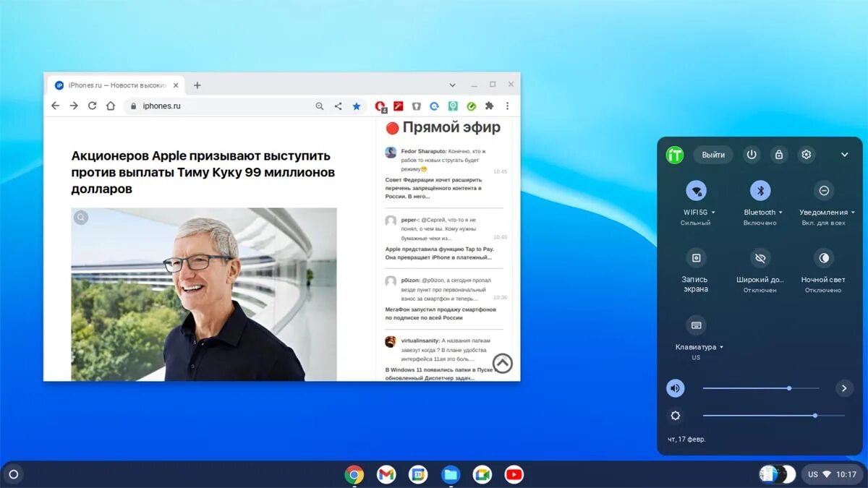Screen dimensions: 868x488
Task: Open the blue circular arrow extension
Action: [435, 106]
